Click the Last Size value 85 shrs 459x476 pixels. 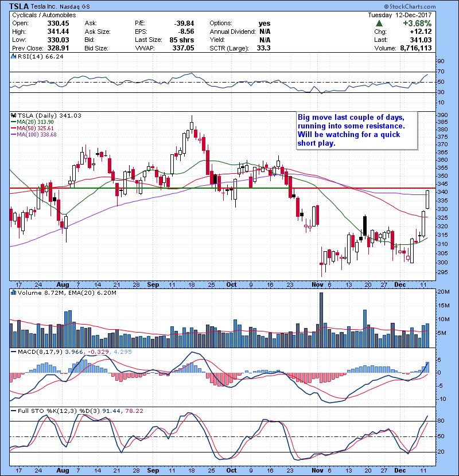click(x=182, y=40)
